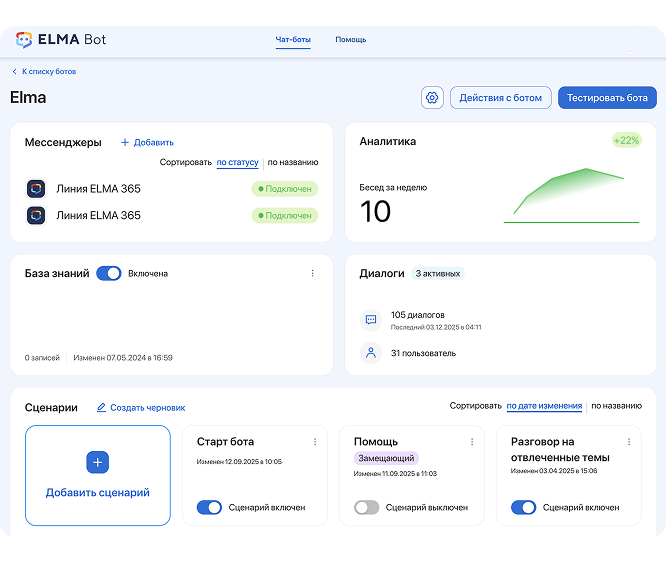Switch to the Чат-боты tab
This screenshot has width=666, height=562.
(293, 40)
